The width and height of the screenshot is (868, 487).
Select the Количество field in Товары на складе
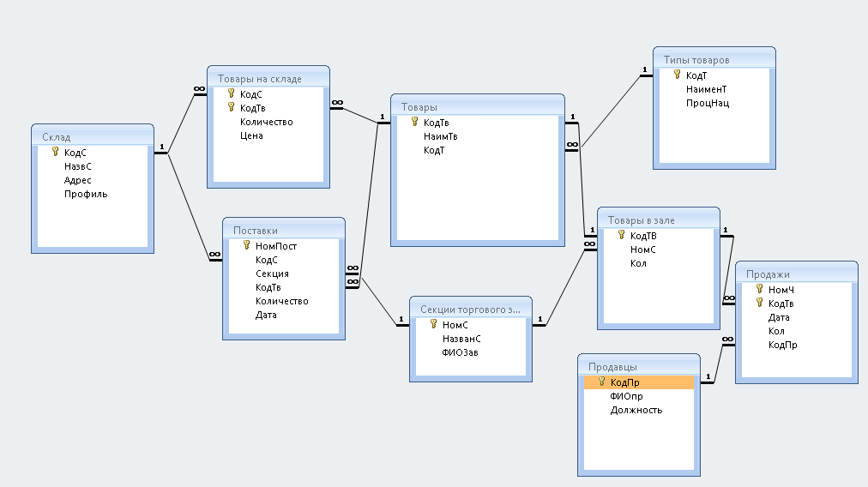266,122
